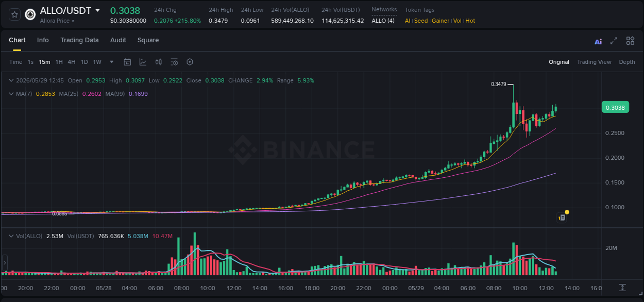The height and width of the screenshot is (302, 644).
Task: Open the Trading Data tab
Action: click(x=79, y=40)
